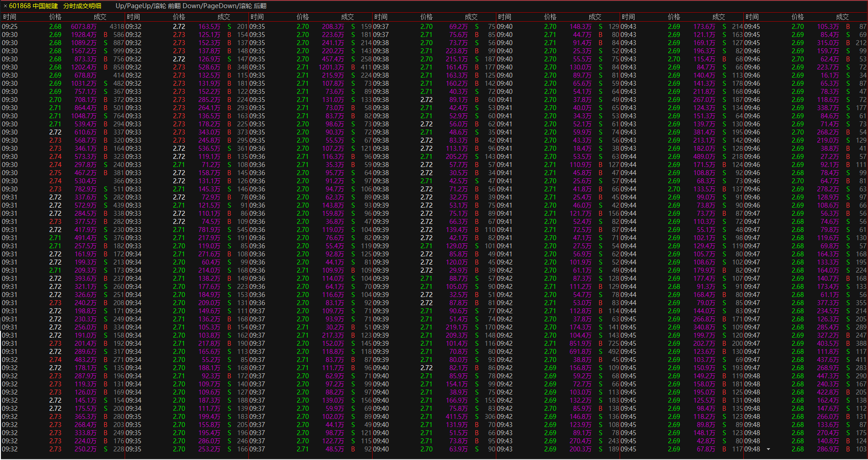868x460 pixels.
Task: Click the 306 volume cell
Action: (x=490, y=417)
